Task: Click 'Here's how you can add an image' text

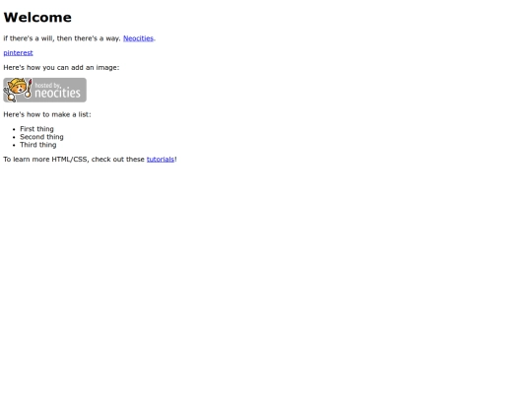Action: (61, 68)
